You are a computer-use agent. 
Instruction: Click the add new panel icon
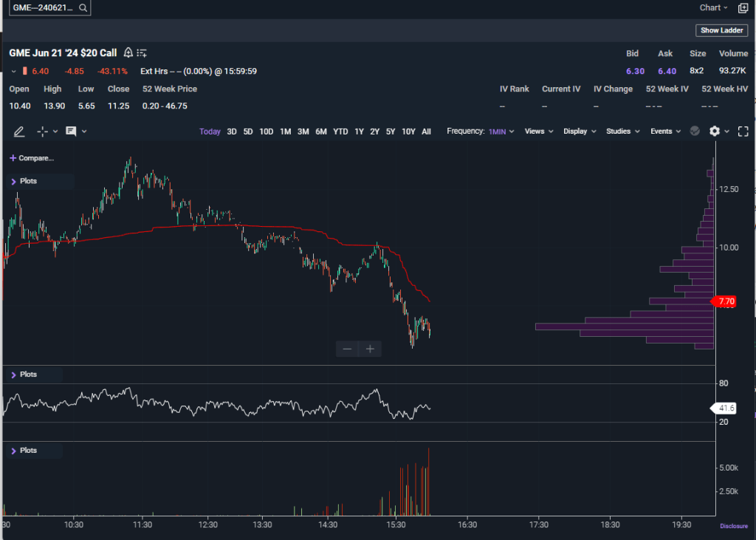(x=743, y=8)
